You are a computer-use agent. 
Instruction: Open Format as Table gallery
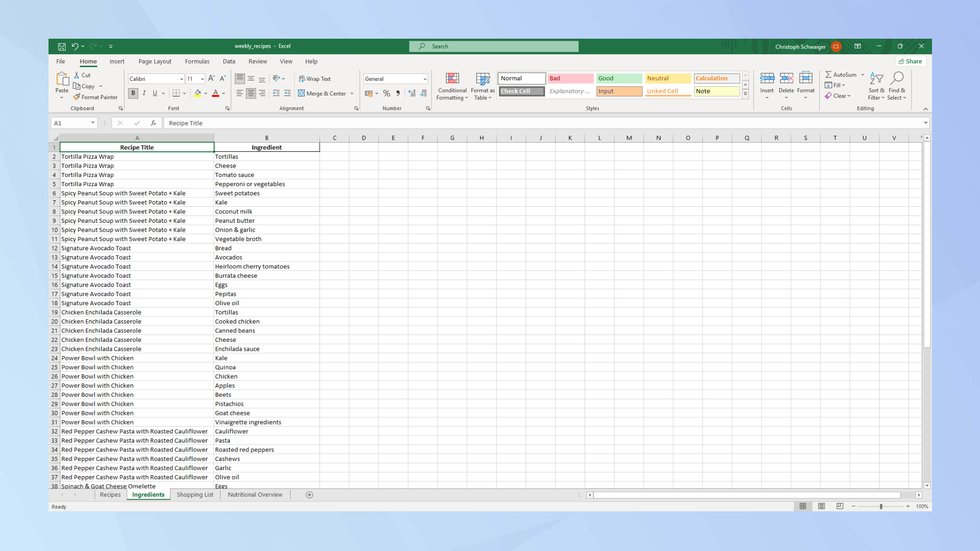[x=483, y=79]
